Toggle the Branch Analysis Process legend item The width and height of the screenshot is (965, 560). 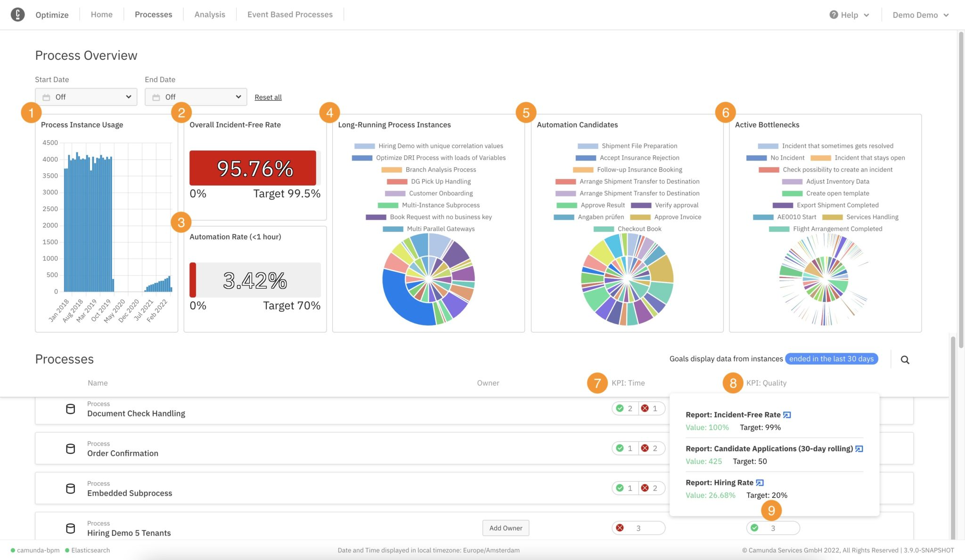(440, 170)
